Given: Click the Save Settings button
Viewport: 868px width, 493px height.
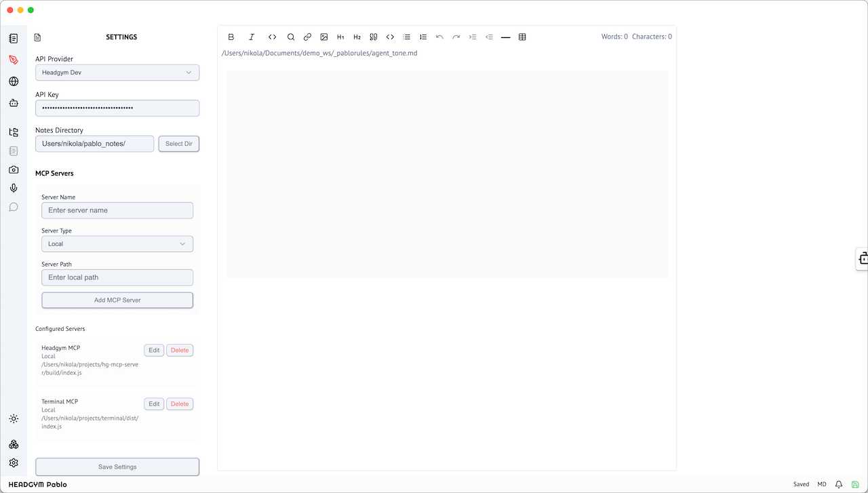Looking at the screenshot, I should coord(117,467).
